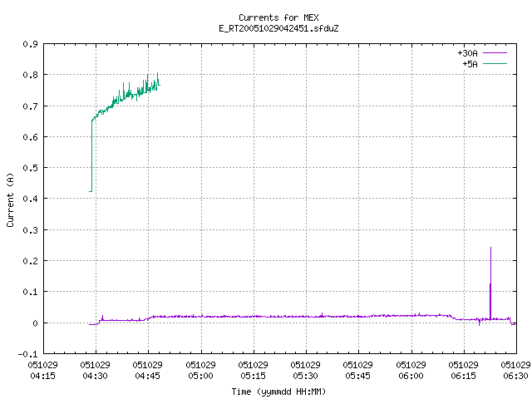This screenshot has height=399, width=532.
Task: Click the 0.5 y-axis tick label
Action: (x=30, y=168)
